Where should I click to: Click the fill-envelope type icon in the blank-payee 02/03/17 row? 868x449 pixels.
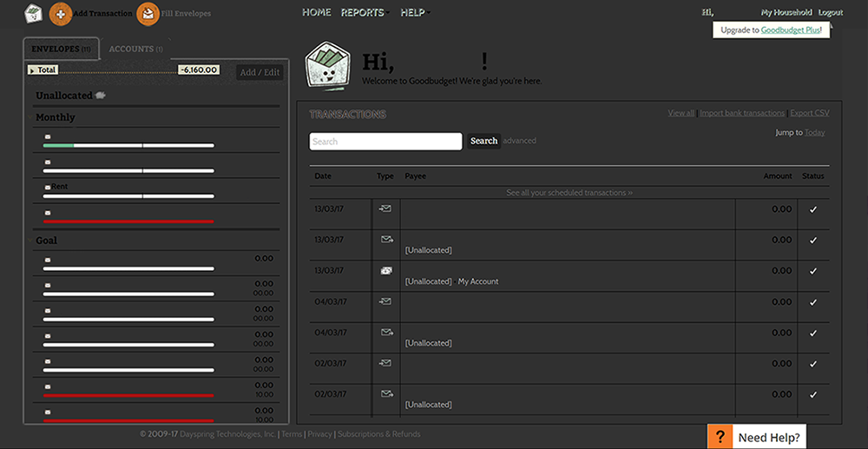pos(385,363)
